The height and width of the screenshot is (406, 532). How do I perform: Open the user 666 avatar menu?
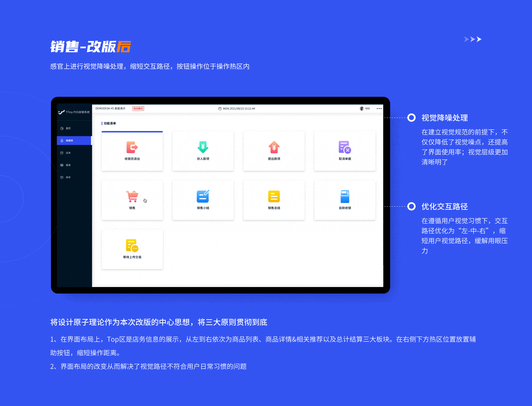click(x=362, y=108)
